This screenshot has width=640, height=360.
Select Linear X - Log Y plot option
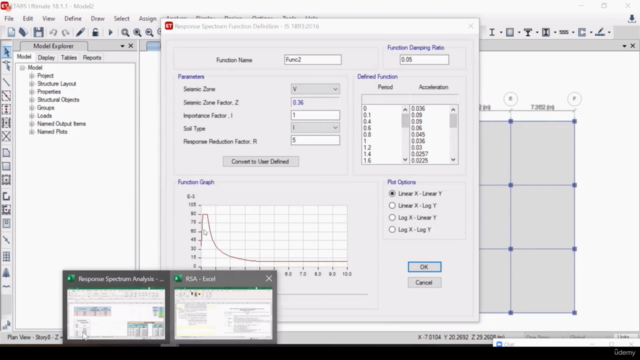(392, 205)
